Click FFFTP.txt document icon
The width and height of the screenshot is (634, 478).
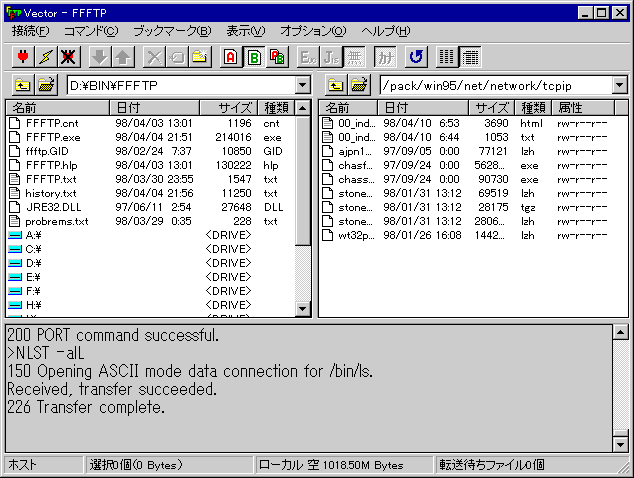pyautogui.click(x=15, y=179)
